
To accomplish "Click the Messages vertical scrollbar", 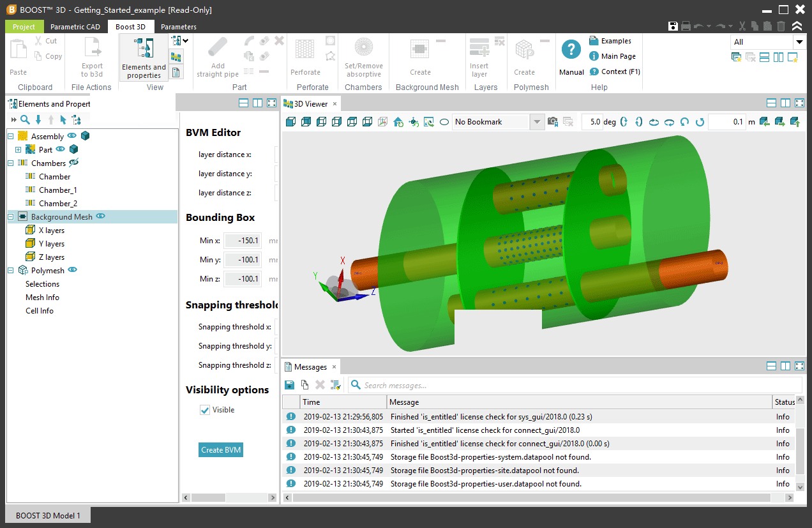I will (x=801, y=450).
